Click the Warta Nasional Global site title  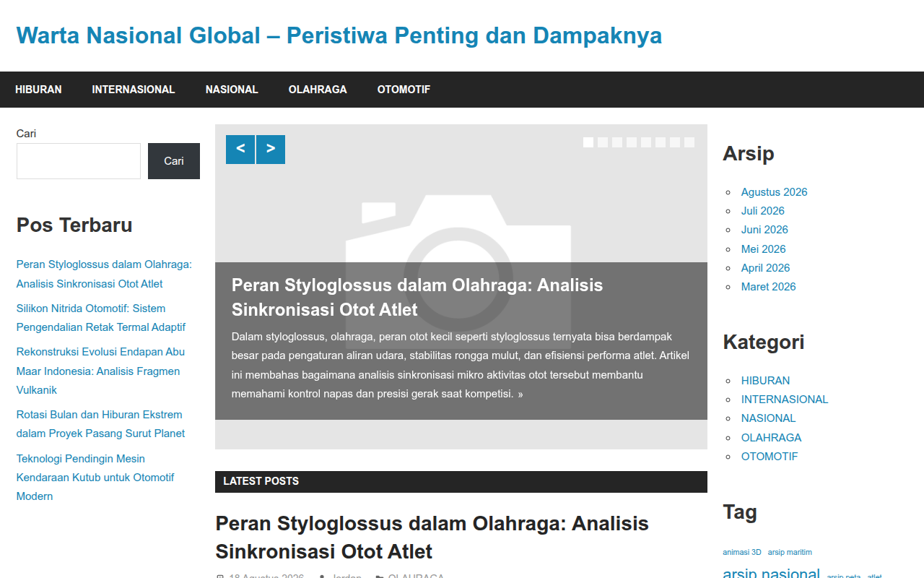tap(339, 35)
